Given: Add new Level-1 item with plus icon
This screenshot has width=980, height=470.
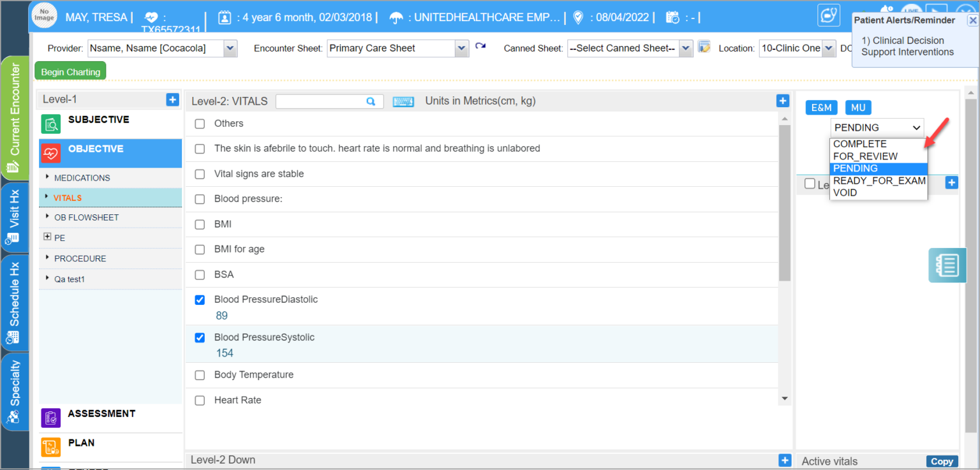Looking at the screenshot, I should point(172,99).
